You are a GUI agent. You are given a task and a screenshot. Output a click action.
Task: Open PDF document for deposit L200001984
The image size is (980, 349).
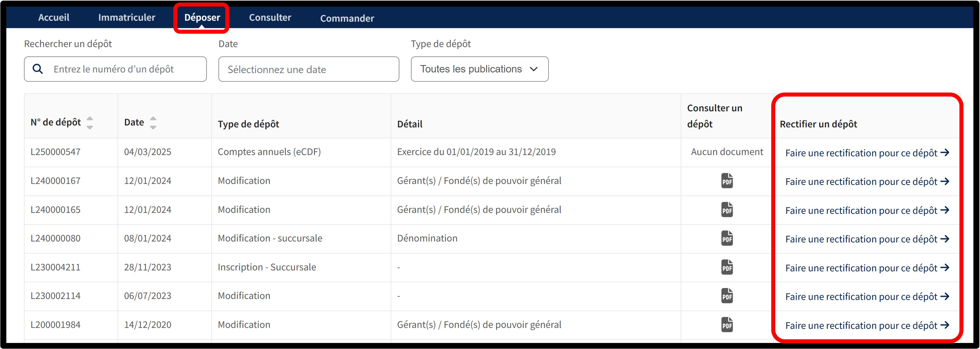727,325
